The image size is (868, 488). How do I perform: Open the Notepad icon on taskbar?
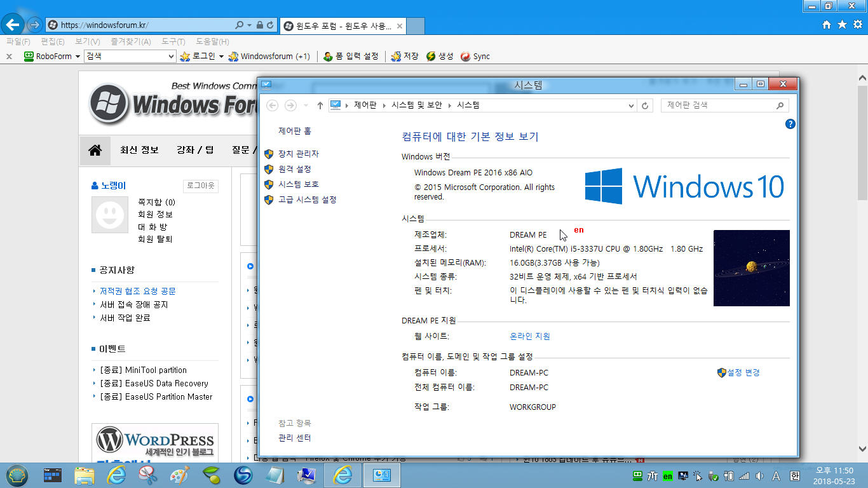pyautogui.click(x=275, y=475)
